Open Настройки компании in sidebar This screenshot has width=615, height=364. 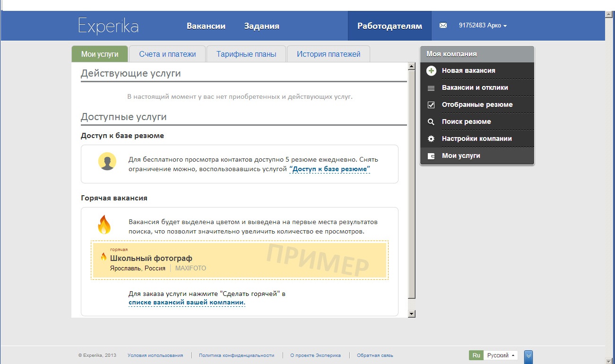(x=477, y=139)
